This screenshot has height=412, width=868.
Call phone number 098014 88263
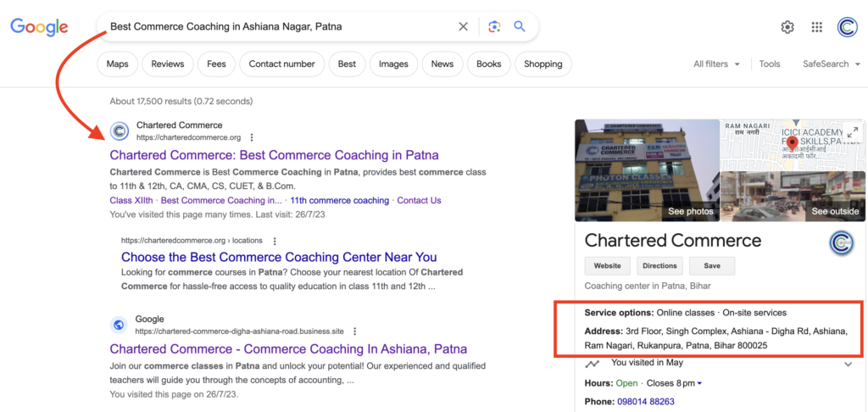(645, 402)
